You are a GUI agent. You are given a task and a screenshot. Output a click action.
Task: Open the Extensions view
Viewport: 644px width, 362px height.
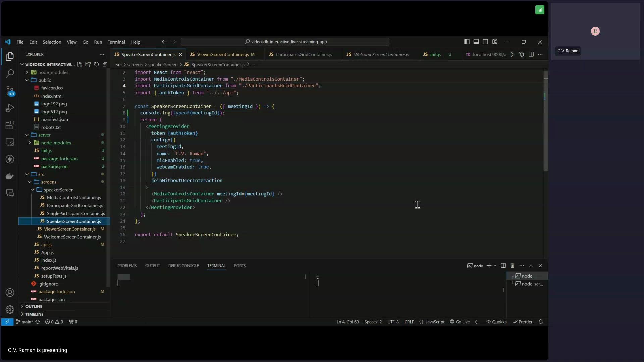10,125
